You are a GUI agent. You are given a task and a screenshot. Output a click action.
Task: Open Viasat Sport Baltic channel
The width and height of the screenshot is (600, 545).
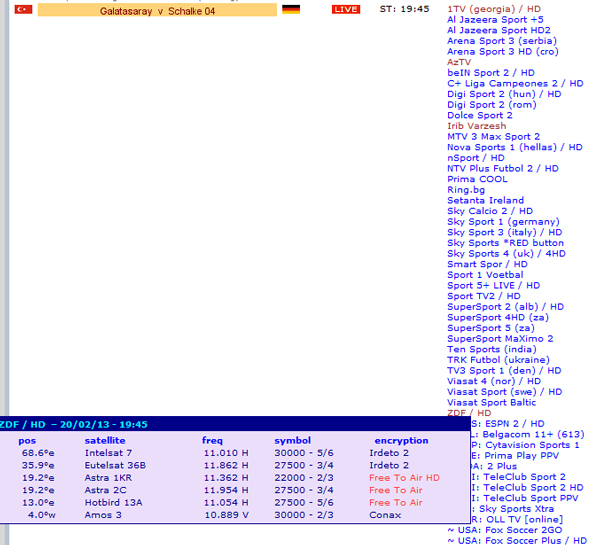[x=491, y=402]
